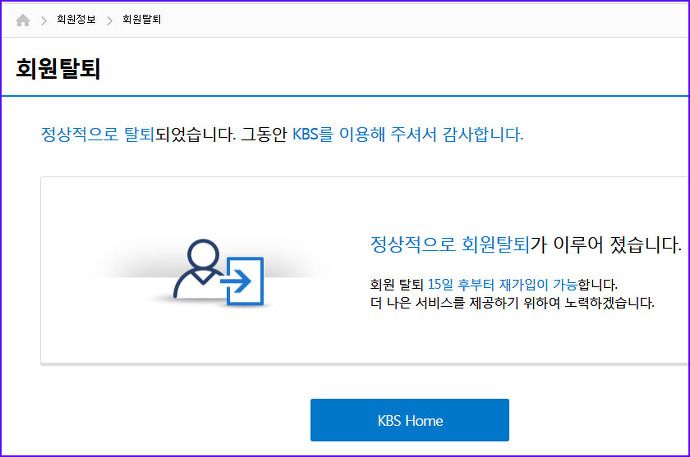
Task: Click 15일 후부터 재가입이 가능 text
Action: [x=503, y=285]
